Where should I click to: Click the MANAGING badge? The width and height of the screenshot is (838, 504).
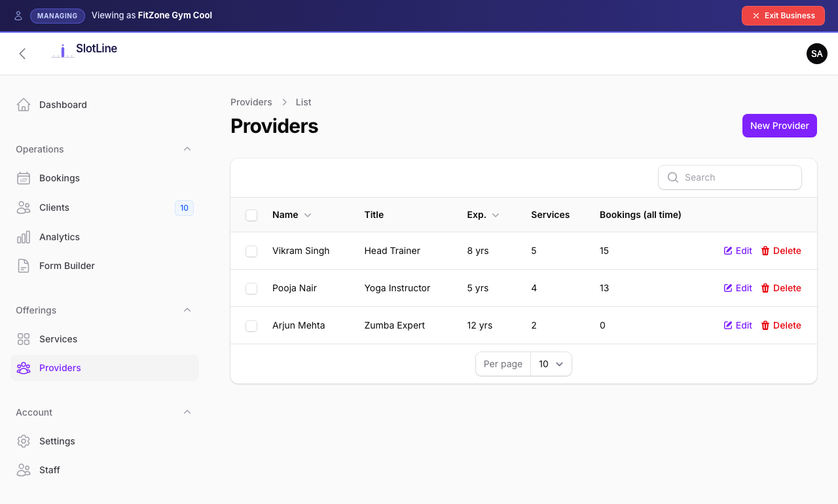[58, 16]
